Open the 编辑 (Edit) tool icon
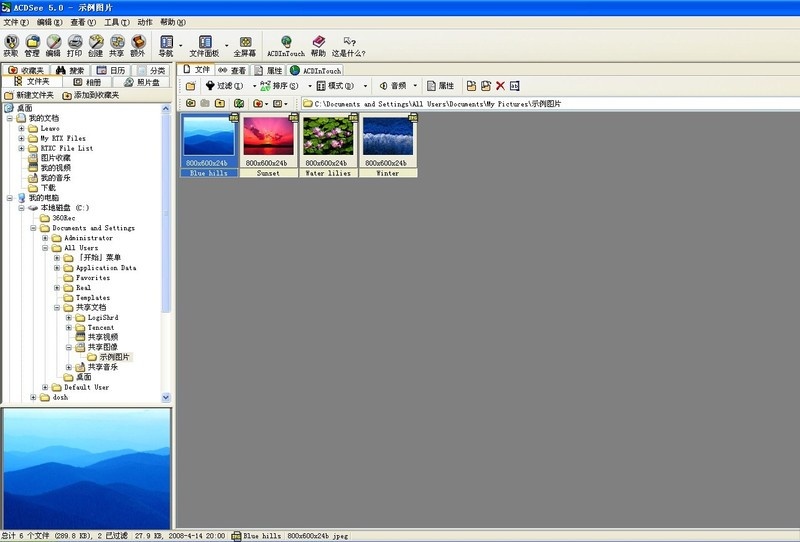 tap(53, 46)
